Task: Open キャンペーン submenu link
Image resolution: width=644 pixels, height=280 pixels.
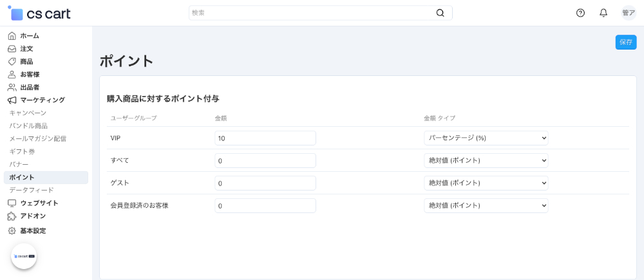Action: (x=28, y=113)
